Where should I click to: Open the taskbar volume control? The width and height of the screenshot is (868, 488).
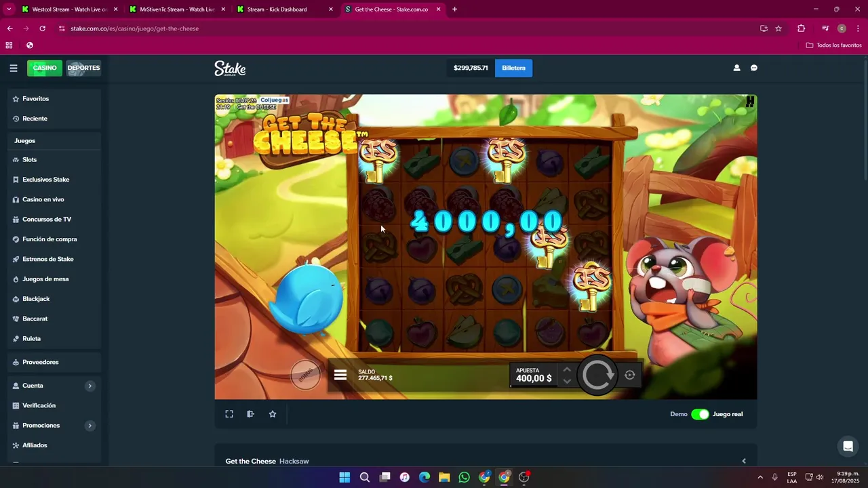(819, 477)
